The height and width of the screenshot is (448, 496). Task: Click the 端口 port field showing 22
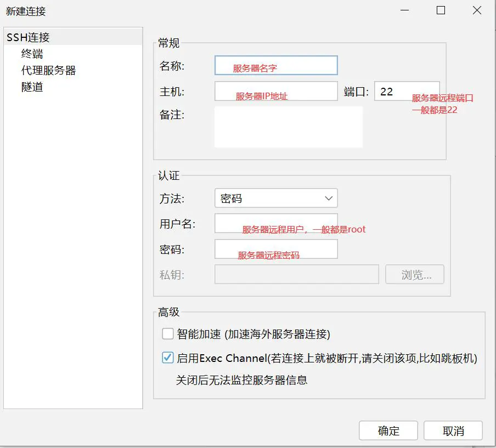click(407, 92)
